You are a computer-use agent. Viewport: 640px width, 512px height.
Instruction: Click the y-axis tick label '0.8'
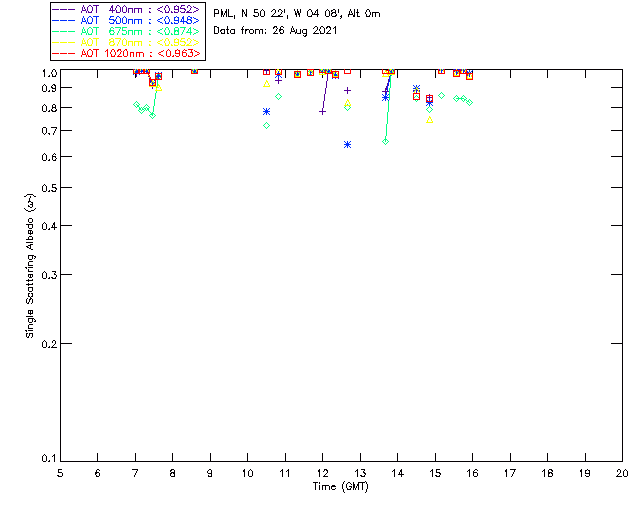click(x=49, y=108)
